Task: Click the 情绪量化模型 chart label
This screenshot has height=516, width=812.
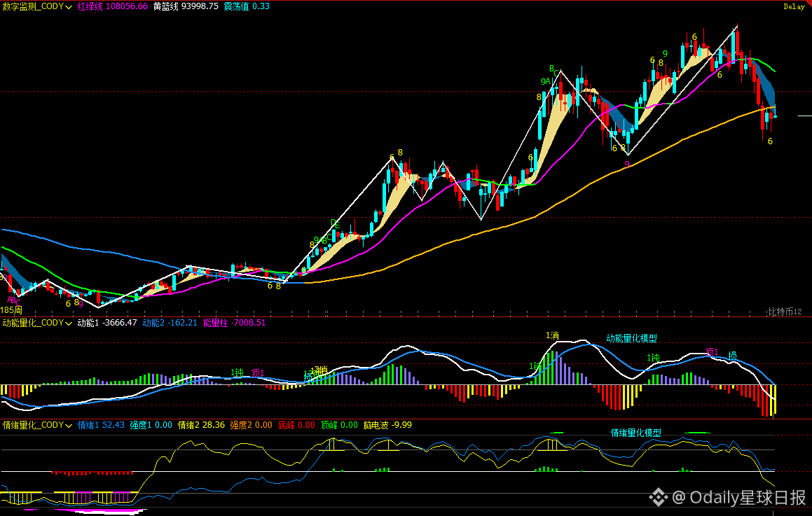Action: (636, 433)
